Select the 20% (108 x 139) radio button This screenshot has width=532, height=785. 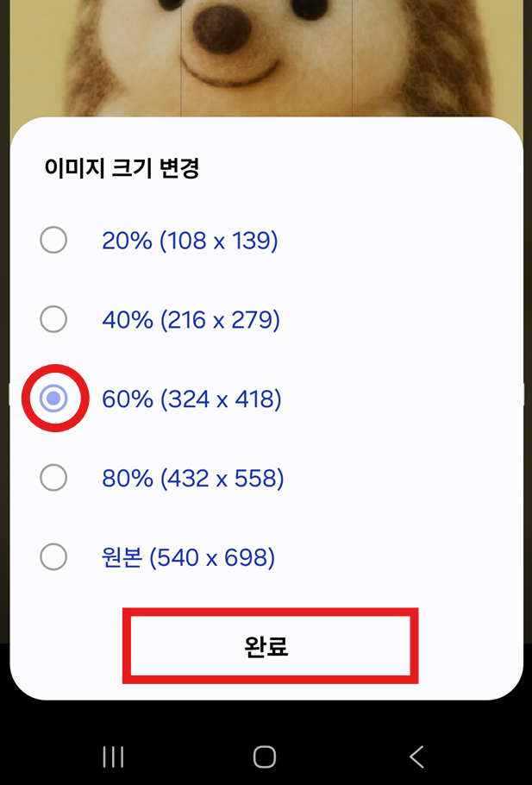[53, 240]
